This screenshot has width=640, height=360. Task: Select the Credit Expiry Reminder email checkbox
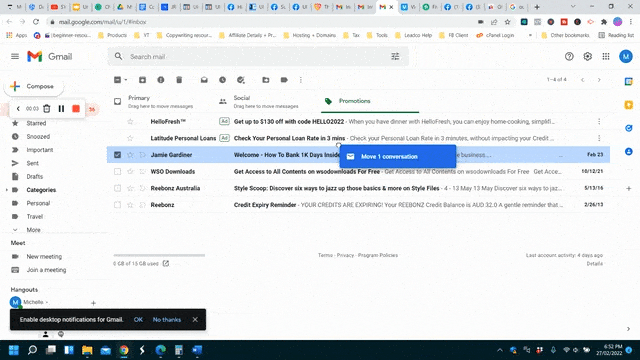(x=118, y=205)
